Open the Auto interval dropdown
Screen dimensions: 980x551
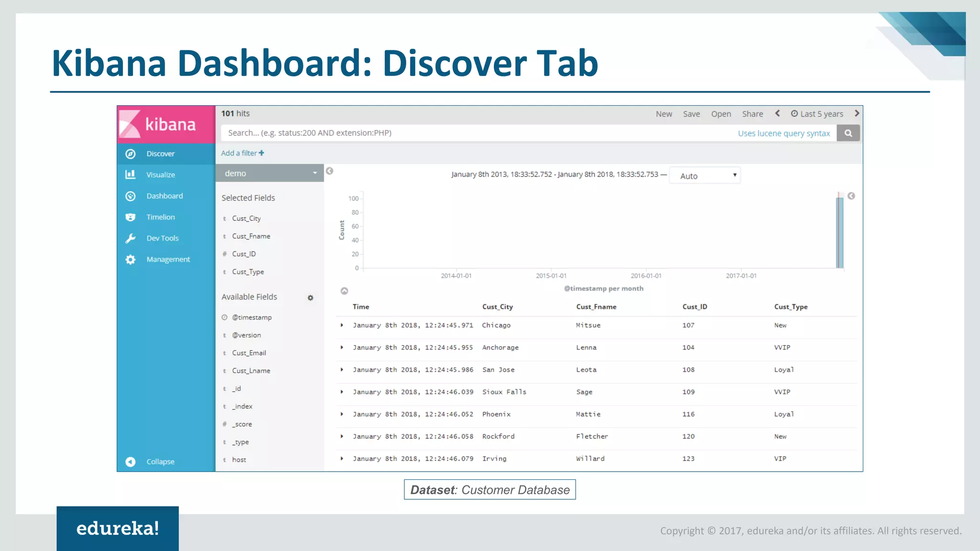point(704,176)
